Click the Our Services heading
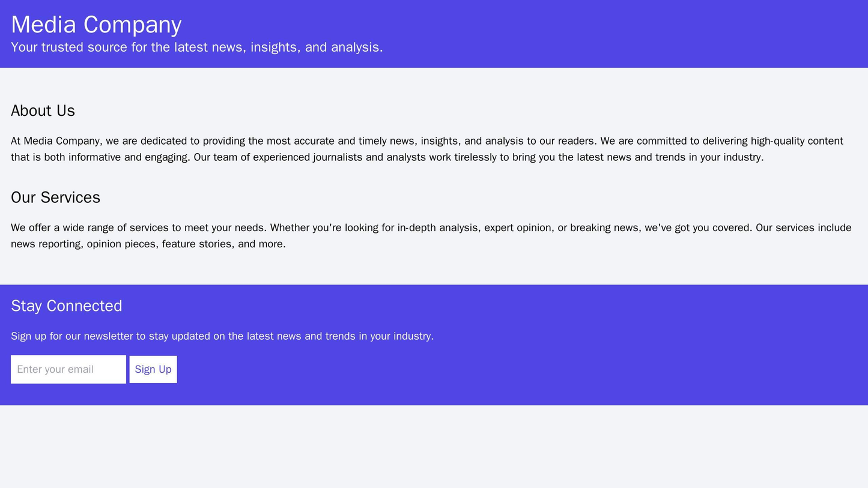Screen dimensions: 868x488 coord(55,197)
